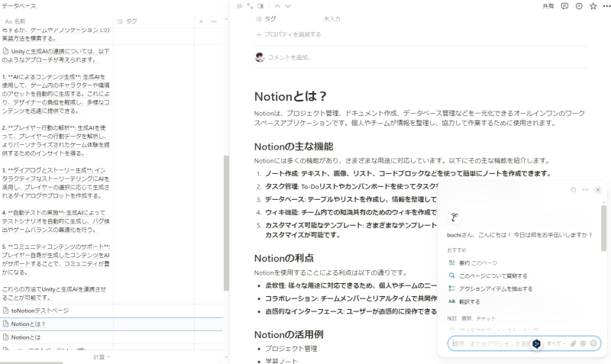This screenshot has height=364, width=611.
Task: Go to the next database page arrow
Action: [288, 5]
